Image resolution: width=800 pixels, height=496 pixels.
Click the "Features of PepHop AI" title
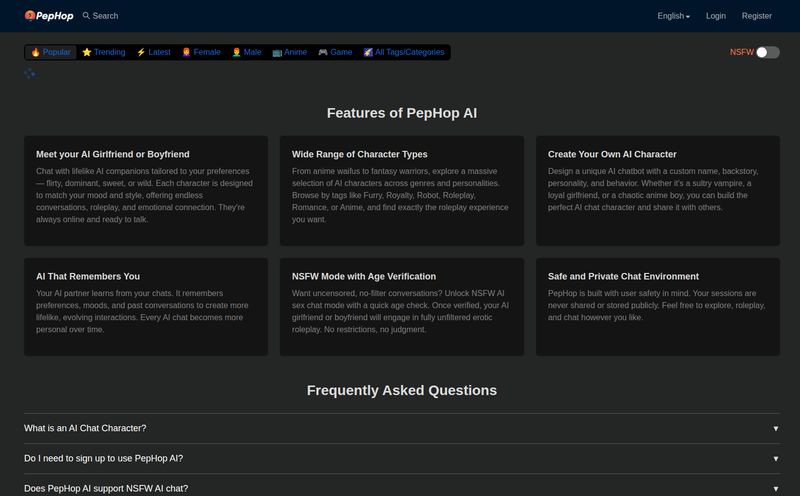[x=402, y=113]
